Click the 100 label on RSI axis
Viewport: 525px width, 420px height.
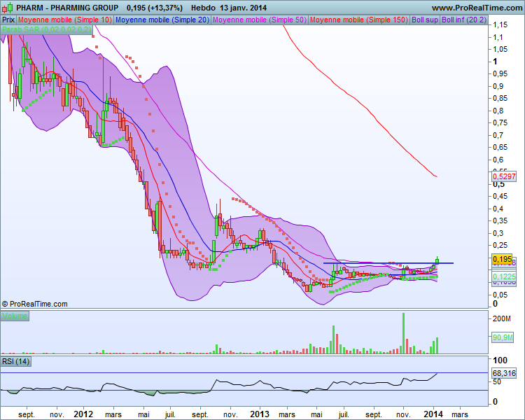500,360
